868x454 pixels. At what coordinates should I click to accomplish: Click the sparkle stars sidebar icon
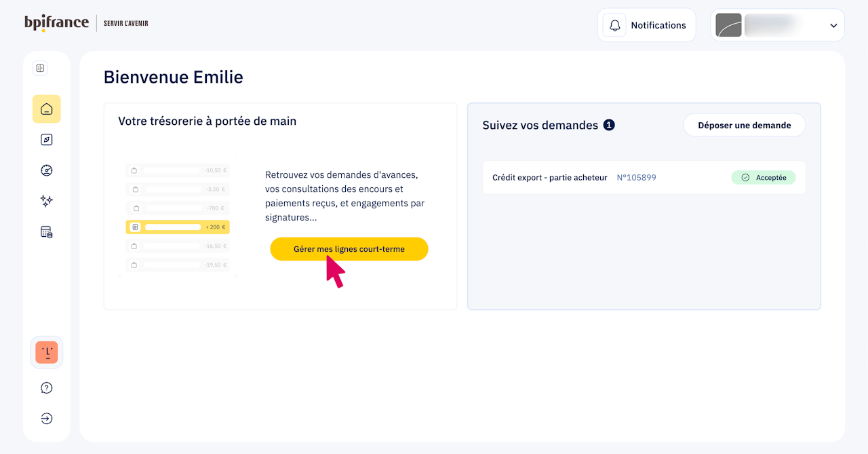[x=47, y=201]
